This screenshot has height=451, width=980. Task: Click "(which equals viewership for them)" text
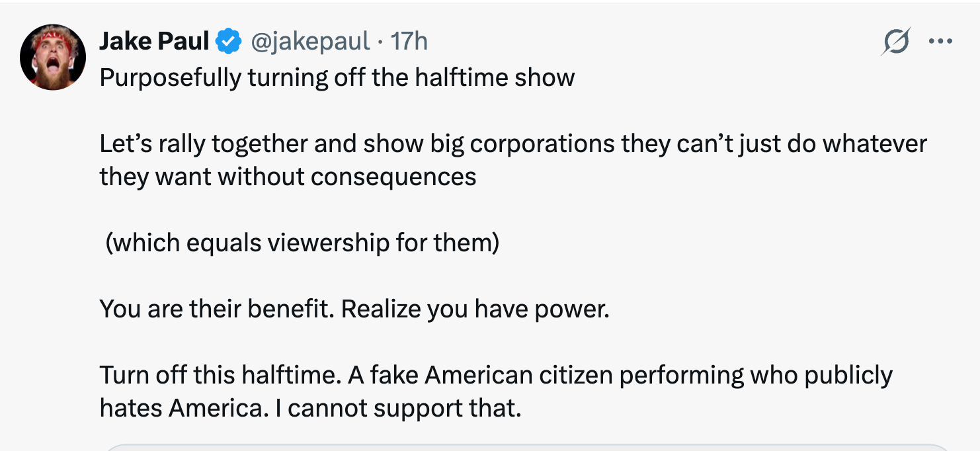[x=302, y=243]
